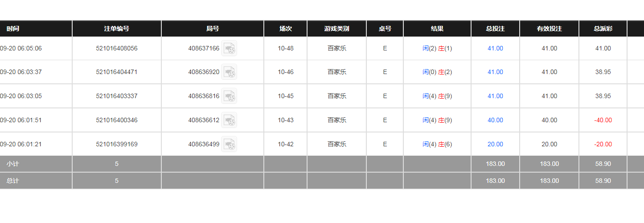
Task: Click the blue 41.00 bet in row 10-46
Action: pos(495,72)
